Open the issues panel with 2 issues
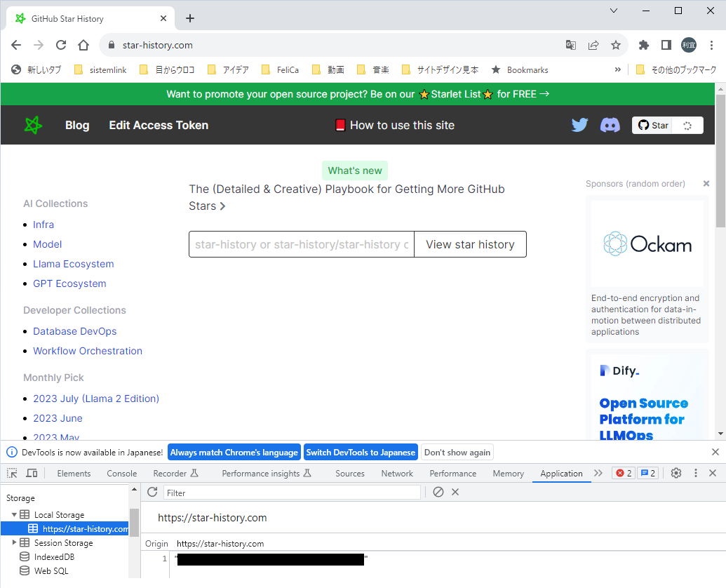Image resolution: width=726 pixels, height=588 pixels. (647, 473)
